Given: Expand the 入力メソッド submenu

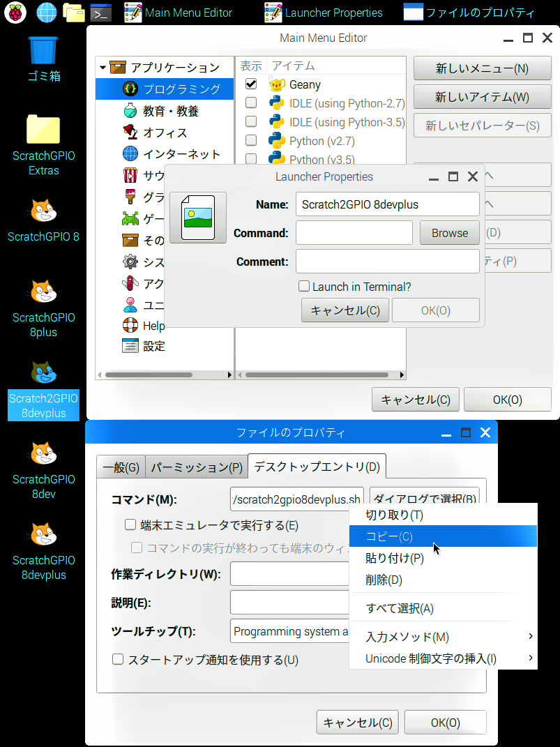Looking at the screenshot, I should tap(443, 637).
